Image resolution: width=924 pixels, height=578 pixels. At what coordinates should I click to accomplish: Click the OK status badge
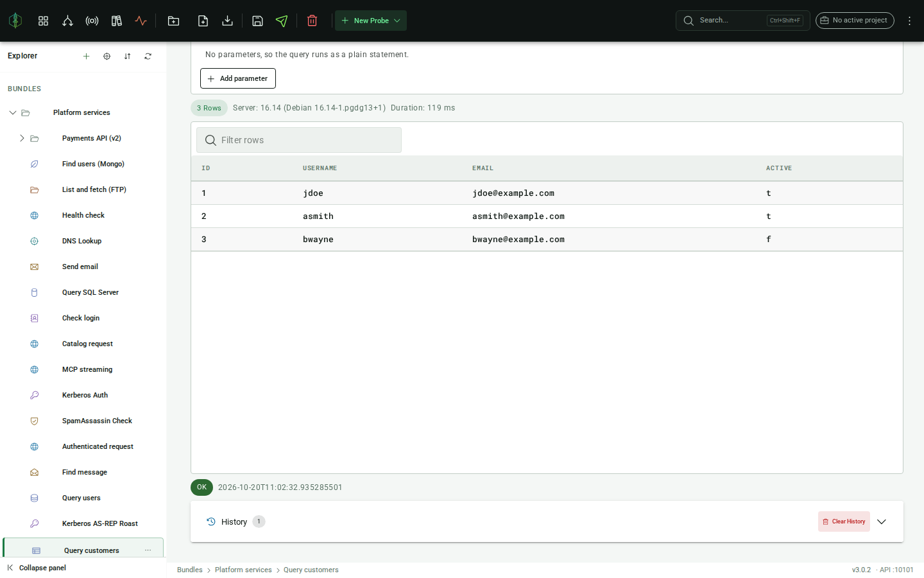click(201, 487)
